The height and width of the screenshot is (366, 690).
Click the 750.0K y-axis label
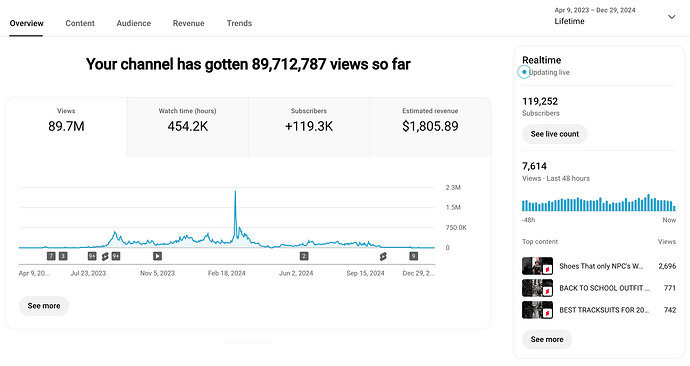pyautogui.click(x=456, y=227)
